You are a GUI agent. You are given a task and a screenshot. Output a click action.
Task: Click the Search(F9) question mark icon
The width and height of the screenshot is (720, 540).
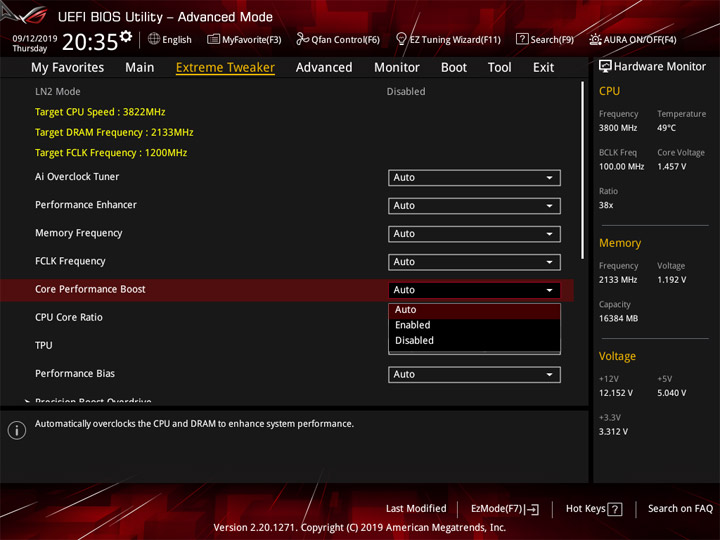coord(522,39)
